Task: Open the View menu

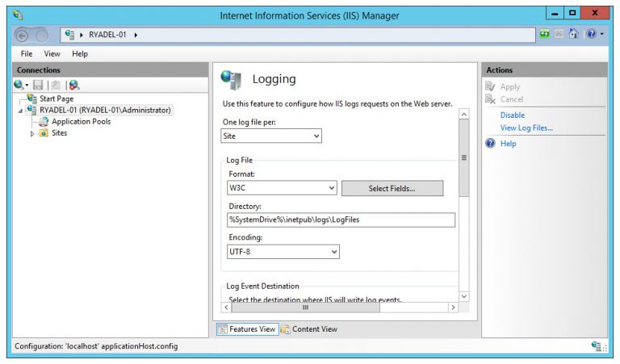Action: (52, 54)
